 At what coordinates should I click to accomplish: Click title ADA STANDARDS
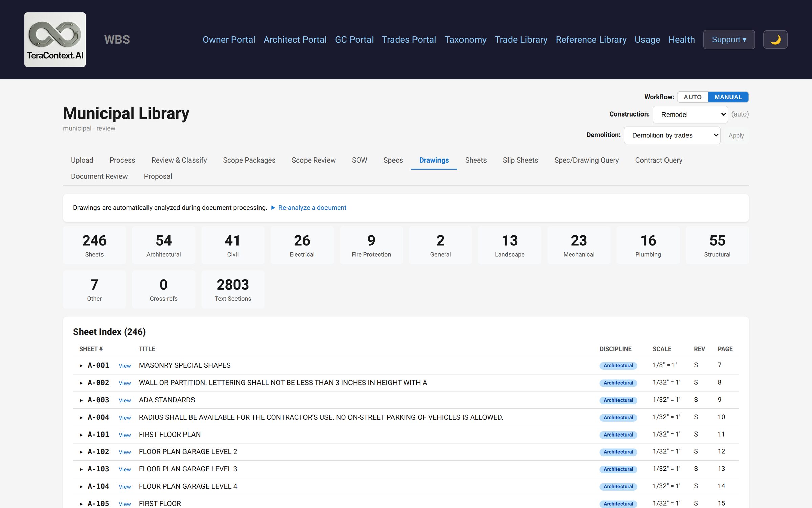(x=167, y=400)
